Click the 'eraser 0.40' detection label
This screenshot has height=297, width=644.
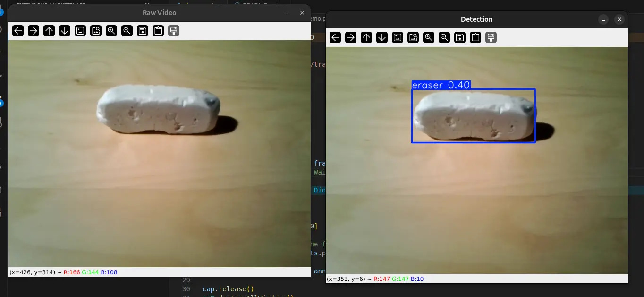point(441,85)
